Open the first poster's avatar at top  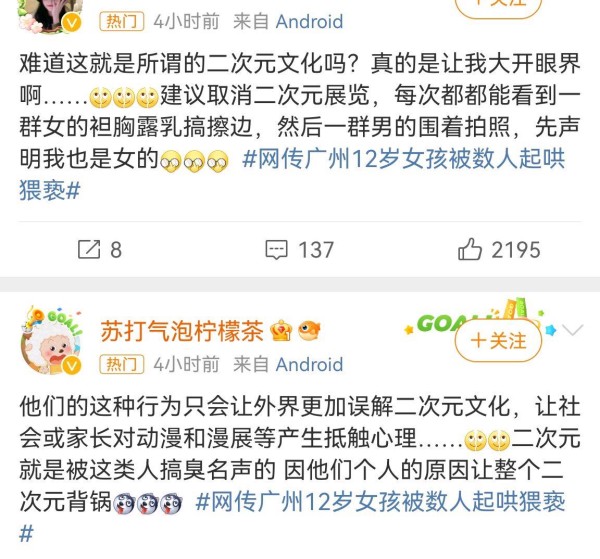(50, 15)
